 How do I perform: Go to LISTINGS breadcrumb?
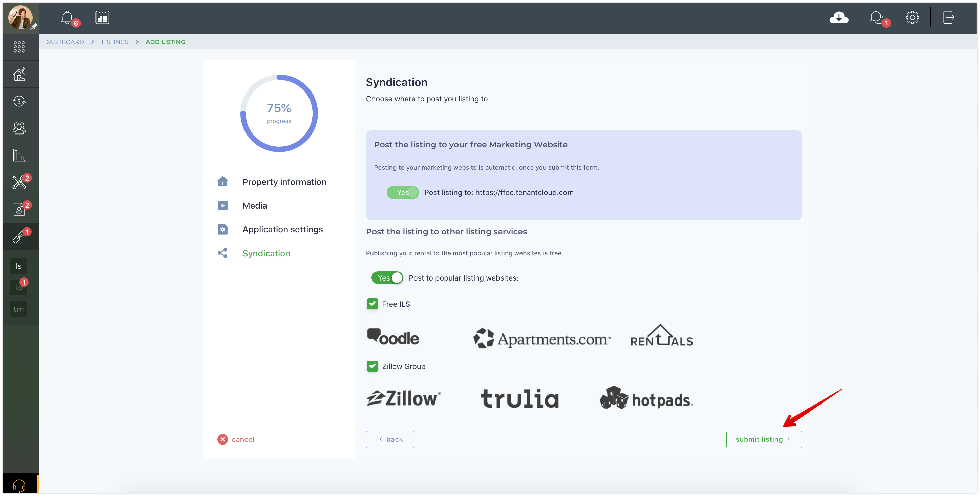[x=115, y=42]
